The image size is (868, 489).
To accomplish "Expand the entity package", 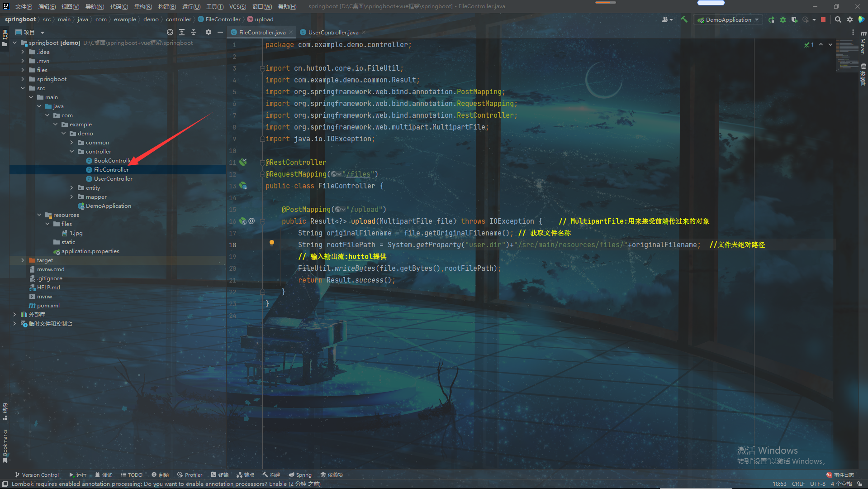I will (x=71, y=187).
